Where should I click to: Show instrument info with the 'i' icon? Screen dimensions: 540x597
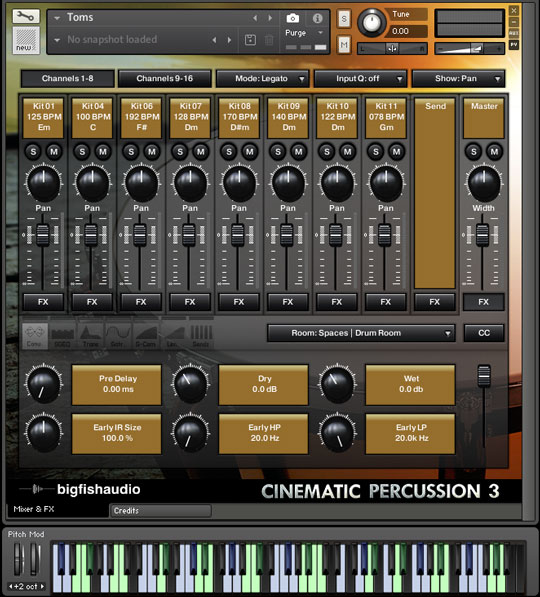click(318, 18)
